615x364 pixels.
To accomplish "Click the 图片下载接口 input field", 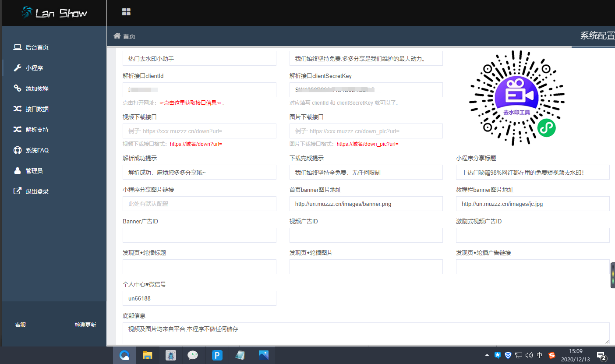I will pos(366,131).
